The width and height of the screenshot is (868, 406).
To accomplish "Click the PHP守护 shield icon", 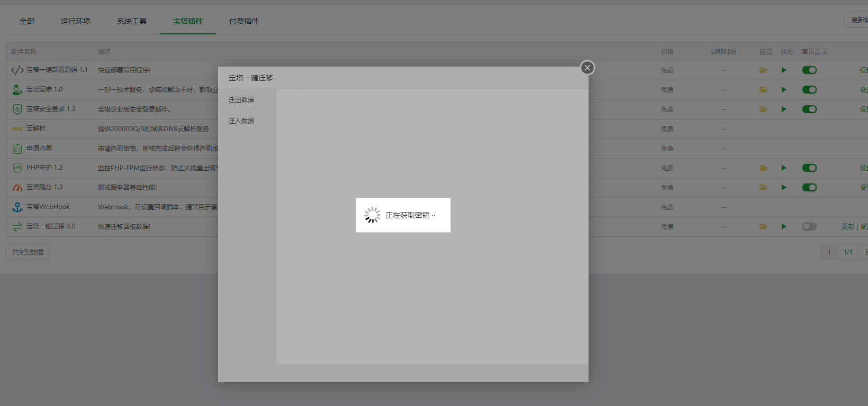I will (x=17, y=168).
